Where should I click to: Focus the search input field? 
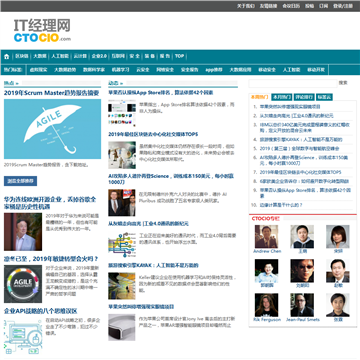point(293,83)
